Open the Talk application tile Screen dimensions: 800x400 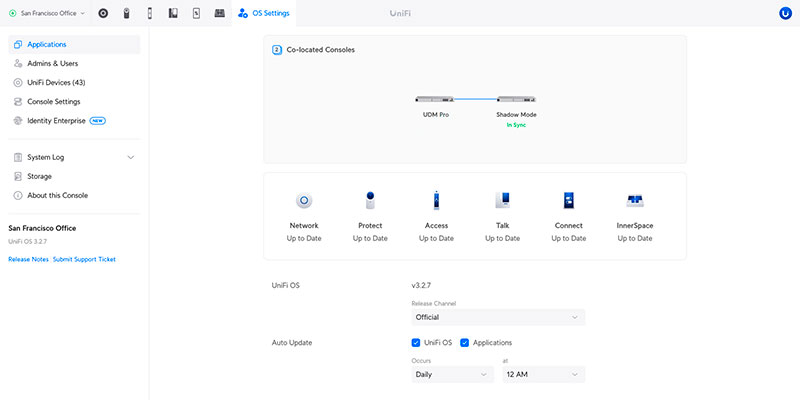pyautogui.click(x=503, y=217)
